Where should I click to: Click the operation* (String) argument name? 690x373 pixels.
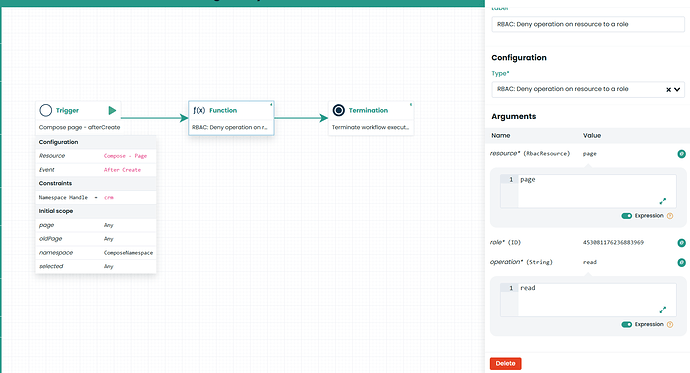click(521, 262)
